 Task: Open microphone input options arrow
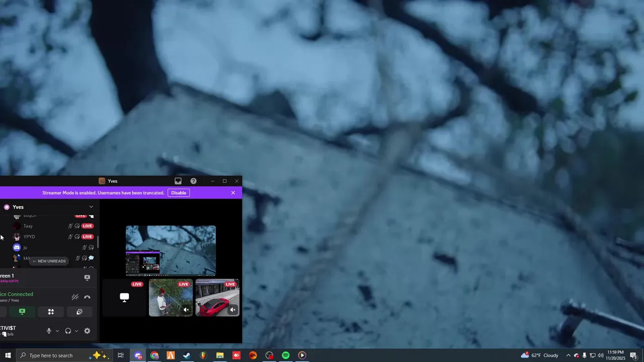click(57, 331)
